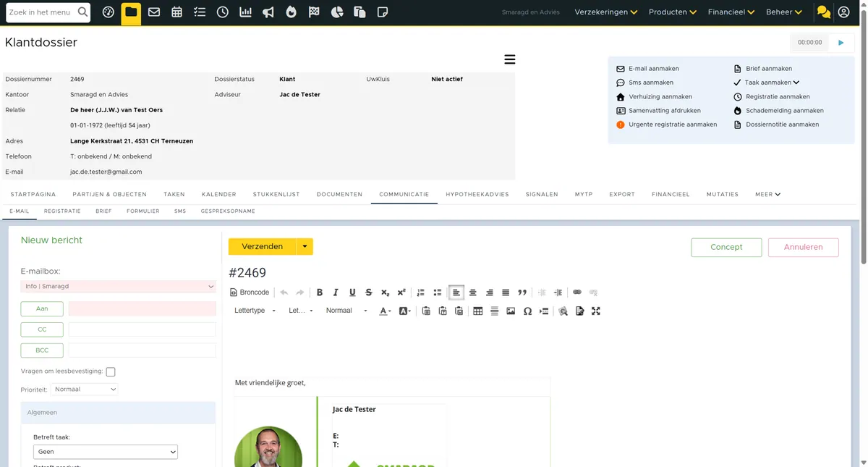Toggle block quote formatting
Screen dimensions: 868x467
coord(522,293)
